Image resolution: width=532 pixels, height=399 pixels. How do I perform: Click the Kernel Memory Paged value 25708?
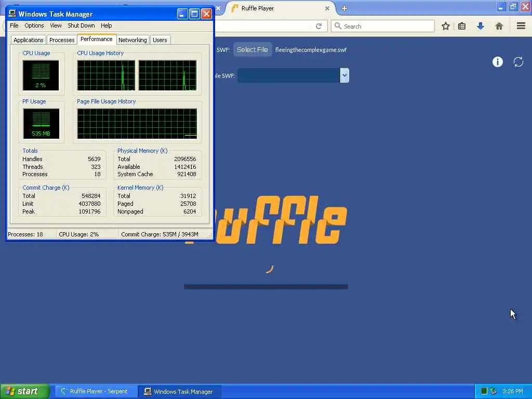click(x=188, y=204)
